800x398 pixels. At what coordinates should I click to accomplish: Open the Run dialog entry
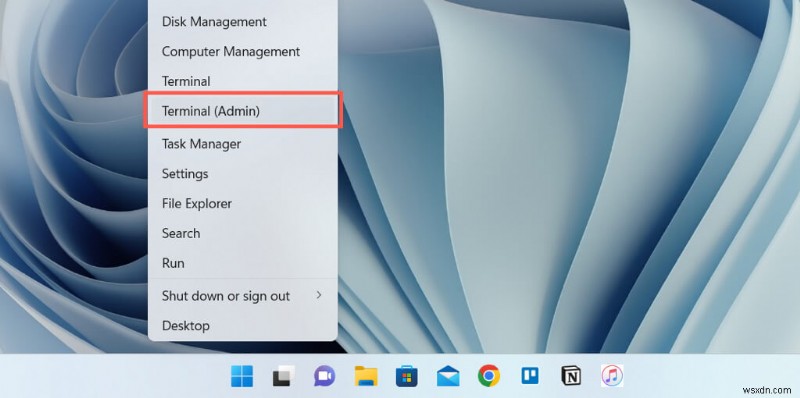coord(243,263)
